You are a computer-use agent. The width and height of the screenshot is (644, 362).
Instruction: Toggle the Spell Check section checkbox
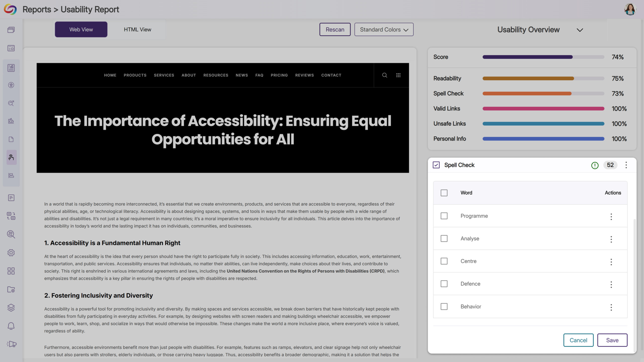pyautogui.click(x=436, y=165)
